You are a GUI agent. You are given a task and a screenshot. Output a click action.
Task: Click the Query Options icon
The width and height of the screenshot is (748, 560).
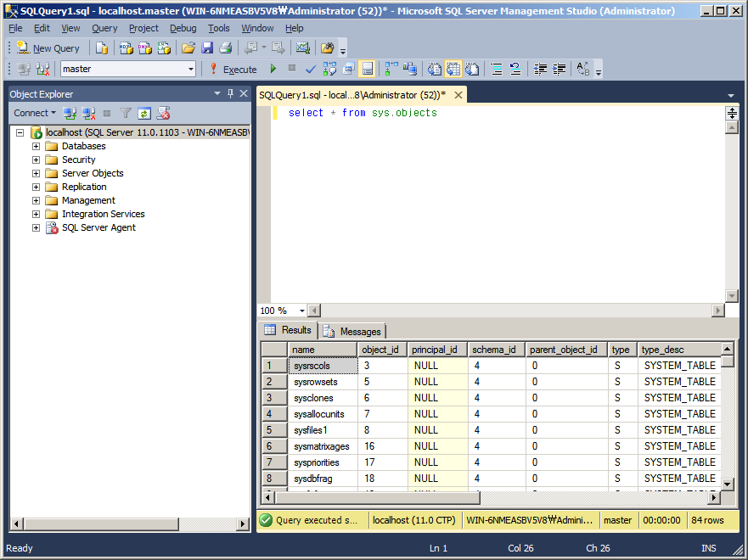tap(349, 69)
